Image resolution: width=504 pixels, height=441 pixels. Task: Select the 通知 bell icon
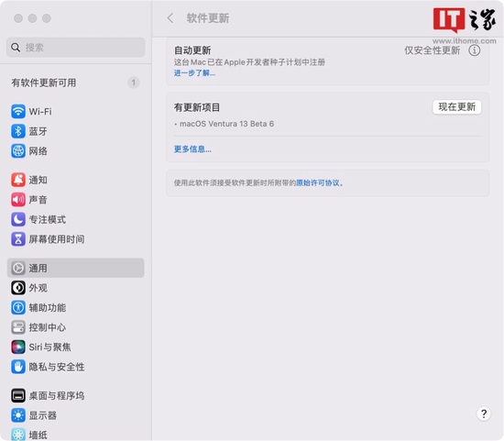(x=18, y=180)
